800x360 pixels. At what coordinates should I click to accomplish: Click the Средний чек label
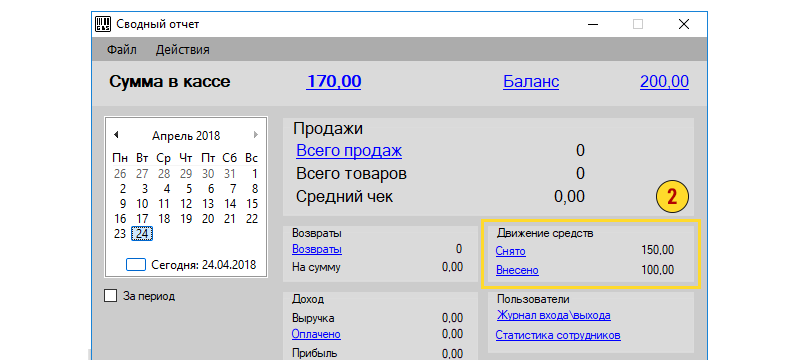[344, 197]
